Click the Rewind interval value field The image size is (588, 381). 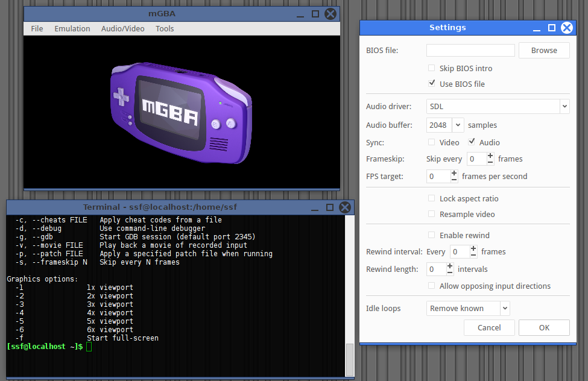click(x=460, y=251)
